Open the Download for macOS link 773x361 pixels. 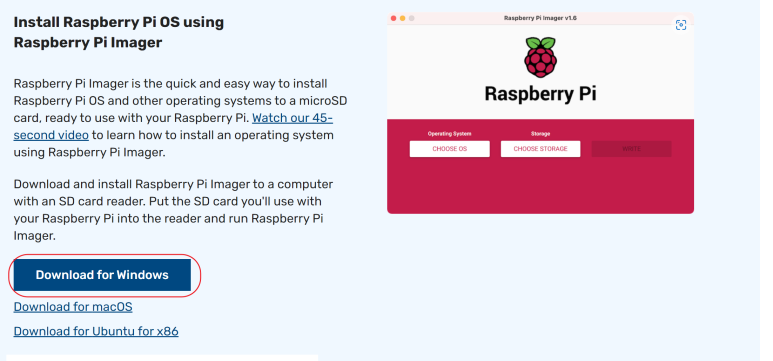pos(73,307)
